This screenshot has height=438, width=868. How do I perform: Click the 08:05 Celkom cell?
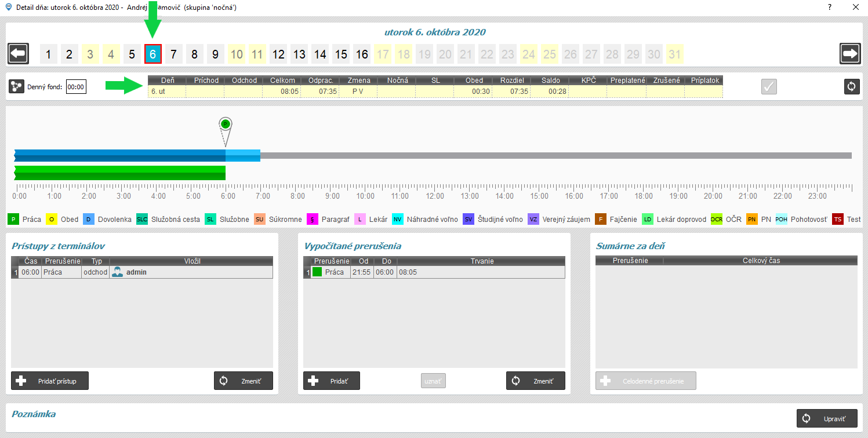281,91
